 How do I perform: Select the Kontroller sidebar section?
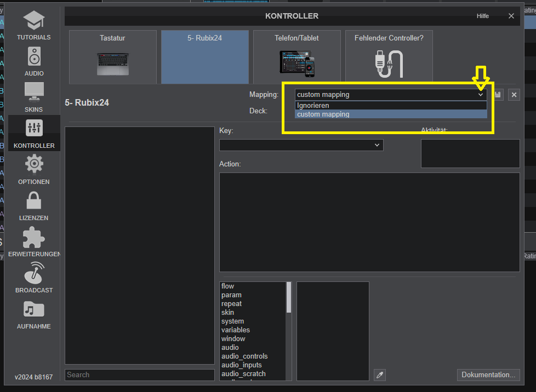[34, 134]
